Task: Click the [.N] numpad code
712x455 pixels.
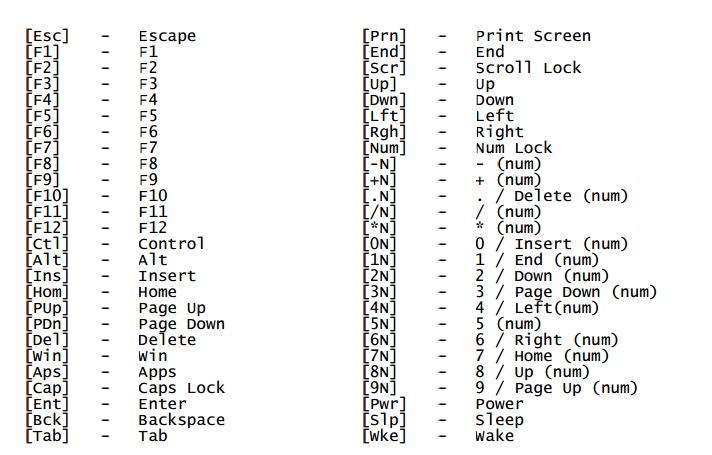Action: tap(380, 196)
